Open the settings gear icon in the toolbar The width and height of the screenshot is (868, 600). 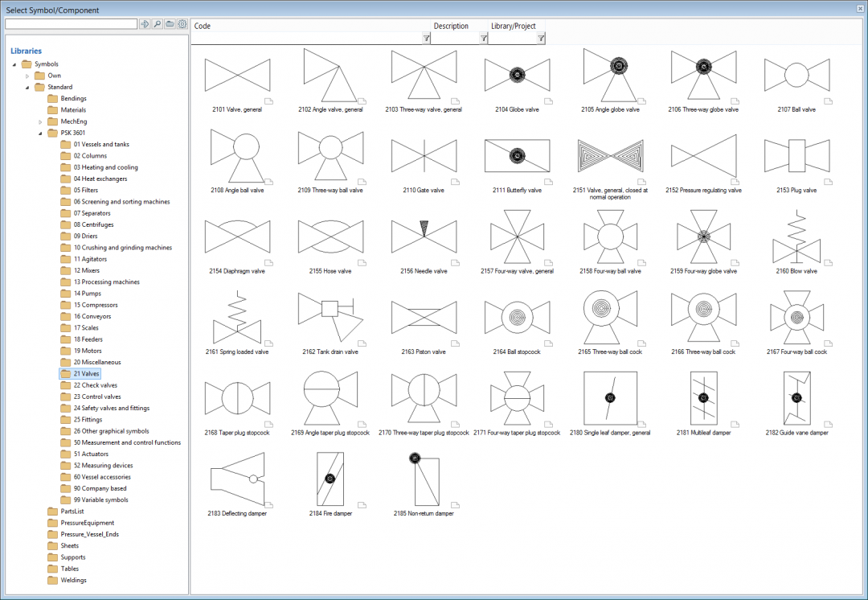tap(182, 24)
